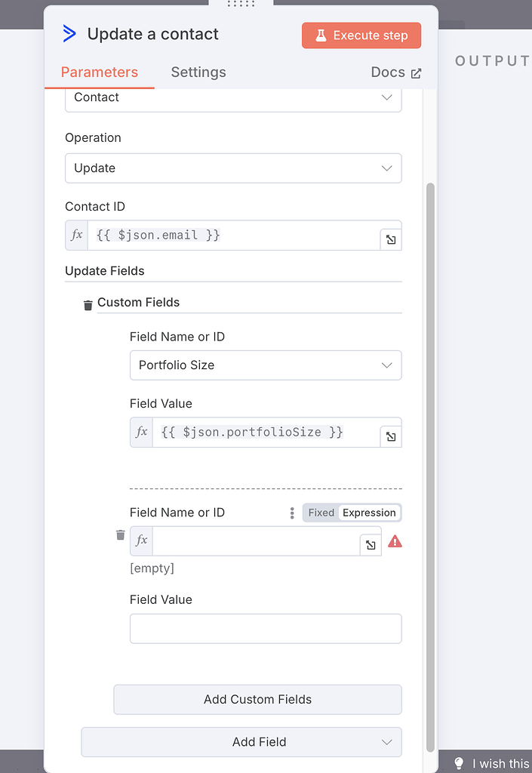532x773 pixels.
Task: Switch to the Settings tab
Action: pos(198,72)
